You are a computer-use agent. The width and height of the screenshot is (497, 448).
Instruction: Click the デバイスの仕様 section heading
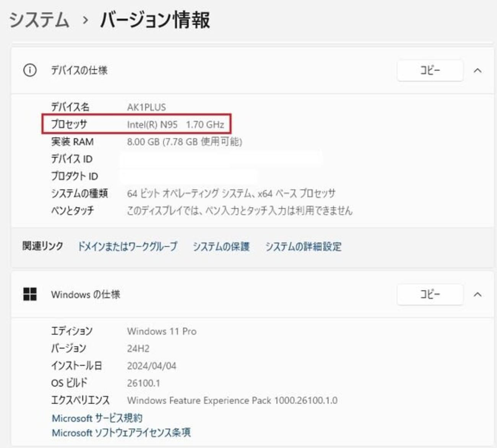click(80, 70)
